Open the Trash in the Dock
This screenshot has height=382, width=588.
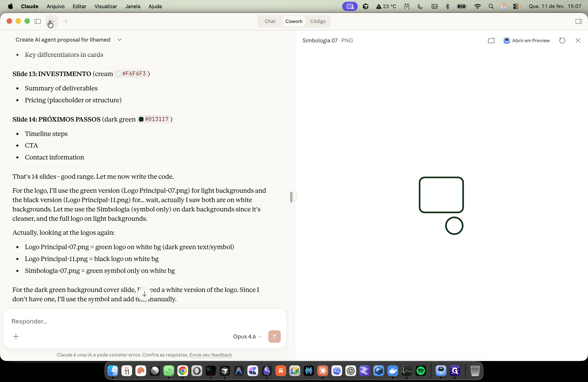tap(475, 371)
